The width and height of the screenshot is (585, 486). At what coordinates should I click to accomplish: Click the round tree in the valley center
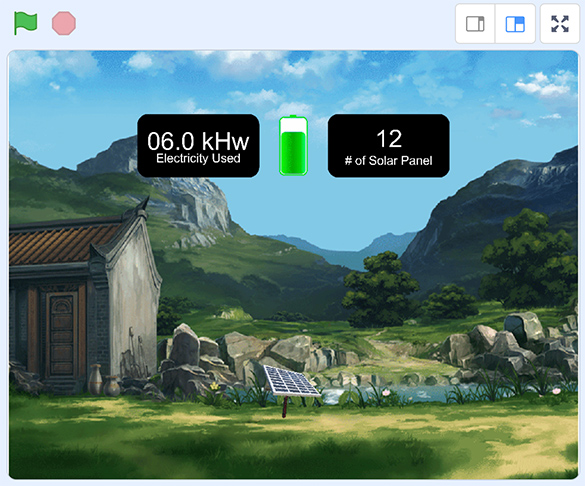381,286
